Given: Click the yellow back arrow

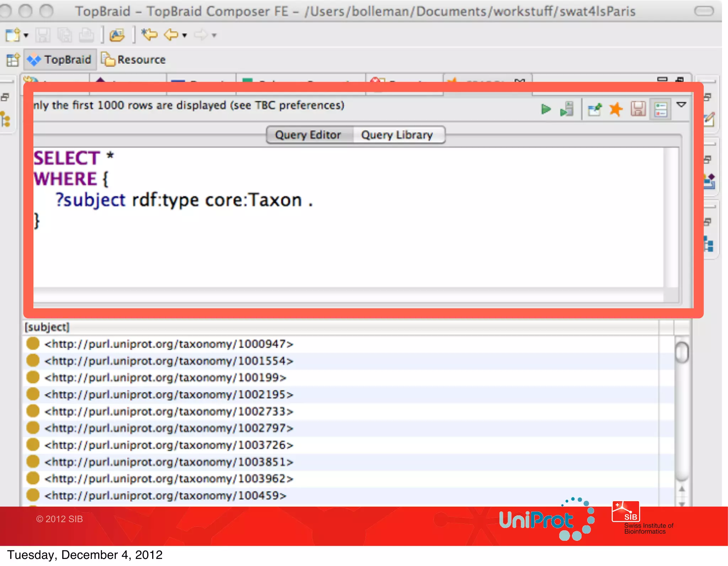Looking at the screenshot, I should (171, 35).
